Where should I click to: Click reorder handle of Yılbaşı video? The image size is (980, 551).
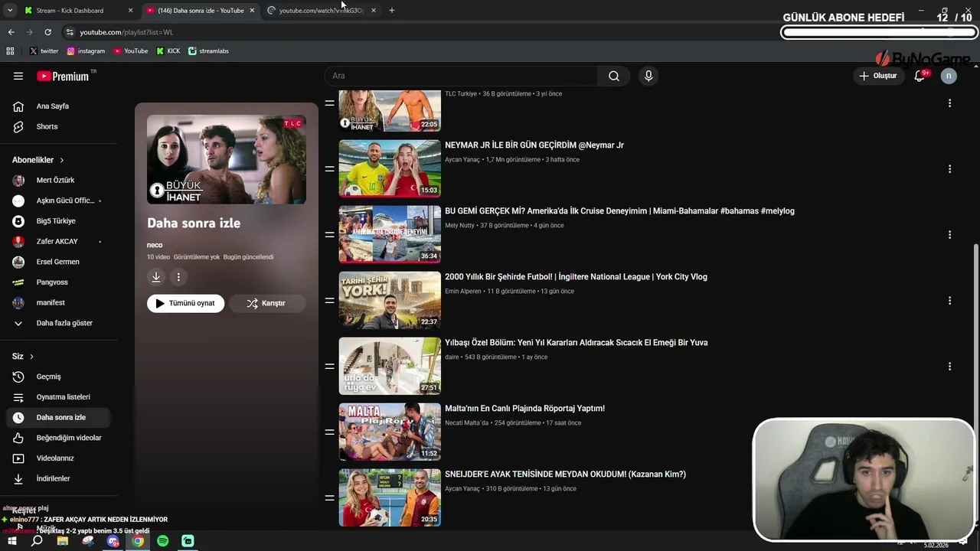click(x=329, y=366)
